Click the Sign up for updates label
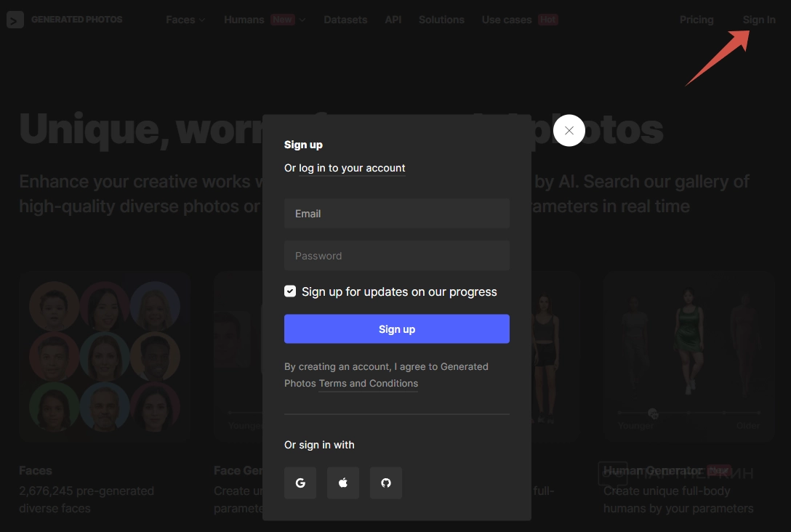The height and width of the screenshot is (532, 791). coord(399,291)
